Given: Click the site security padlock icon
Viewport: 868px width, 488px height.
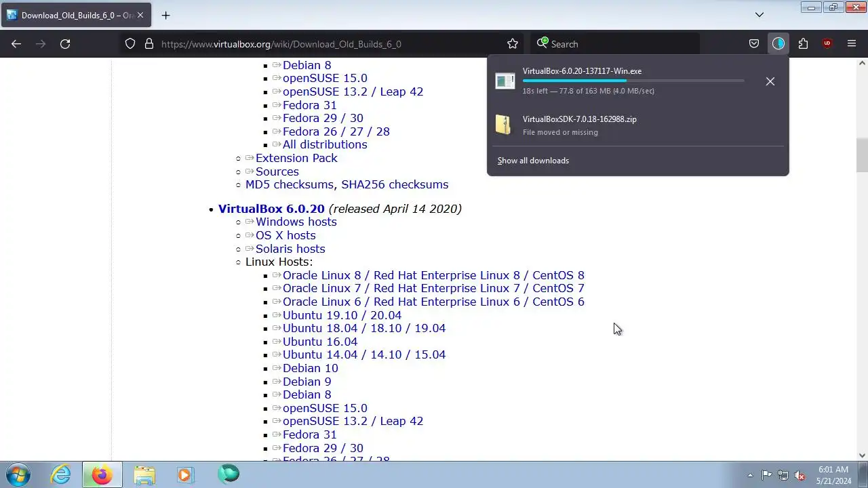Looking at the screenshot, I should 149,44.
